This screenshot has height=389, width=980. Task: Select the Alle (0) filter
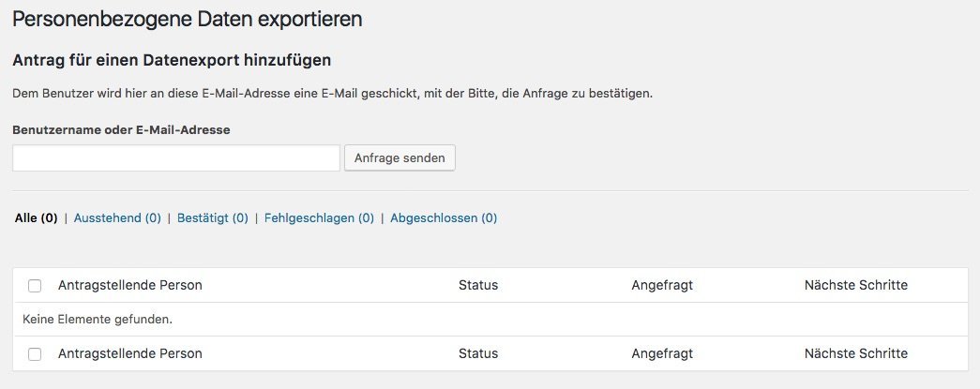click(x=37, y=217)
